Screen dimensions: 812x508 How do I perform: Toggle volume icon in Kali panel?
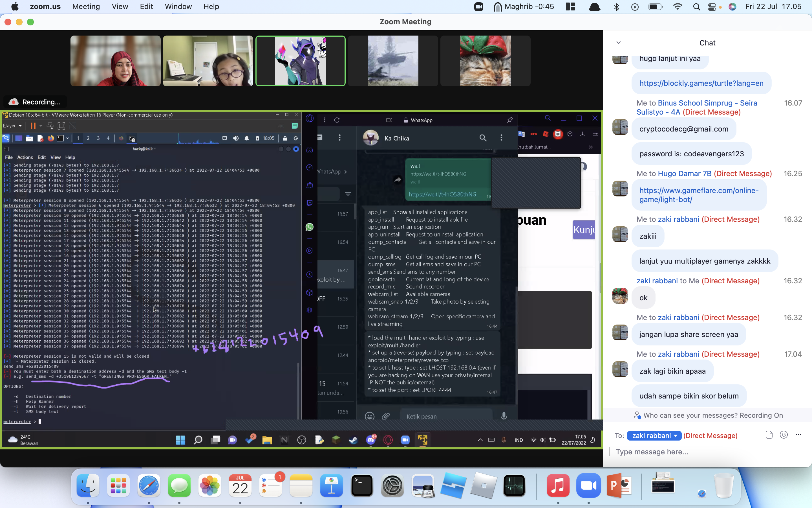[236, 138]
